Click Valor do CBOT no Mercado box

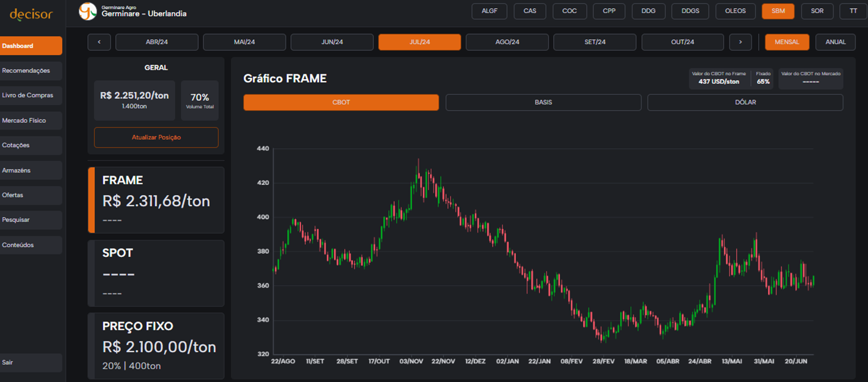pos(811,78)
